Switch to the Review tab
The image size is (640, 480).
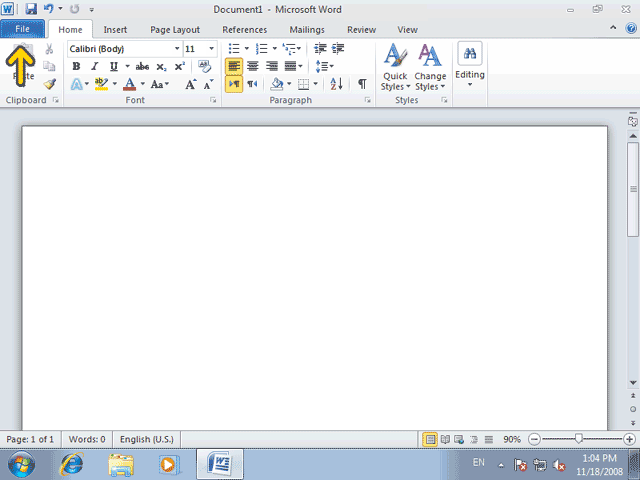(361, 30)
